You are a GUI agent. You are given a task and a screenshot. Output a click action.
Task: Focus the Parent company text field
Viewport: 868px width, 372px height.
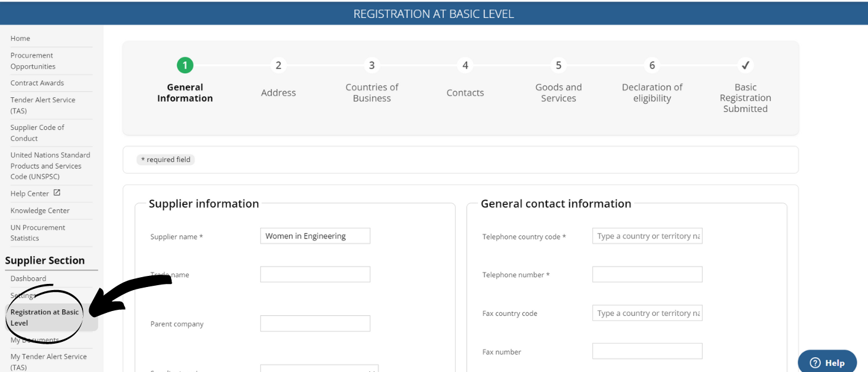(x=315, y=323)
